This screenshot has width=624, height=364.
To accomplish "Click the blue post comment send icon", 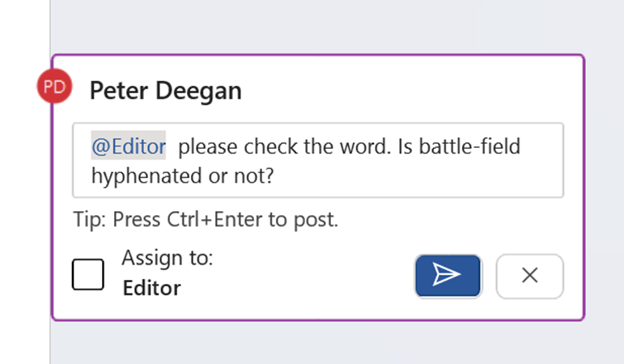I will 448,276.
